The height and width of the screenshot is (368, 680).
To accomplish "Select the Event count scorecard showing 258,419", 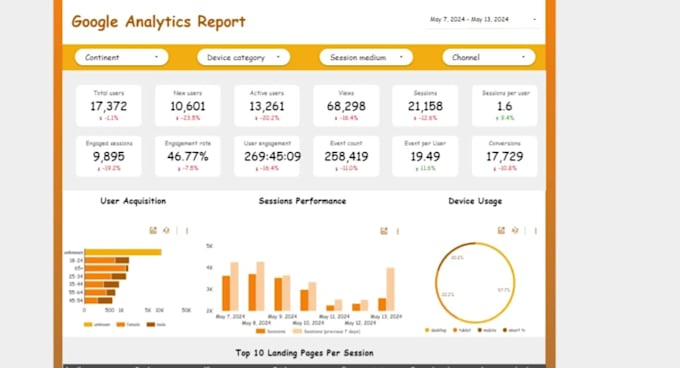I will (346, 156).
